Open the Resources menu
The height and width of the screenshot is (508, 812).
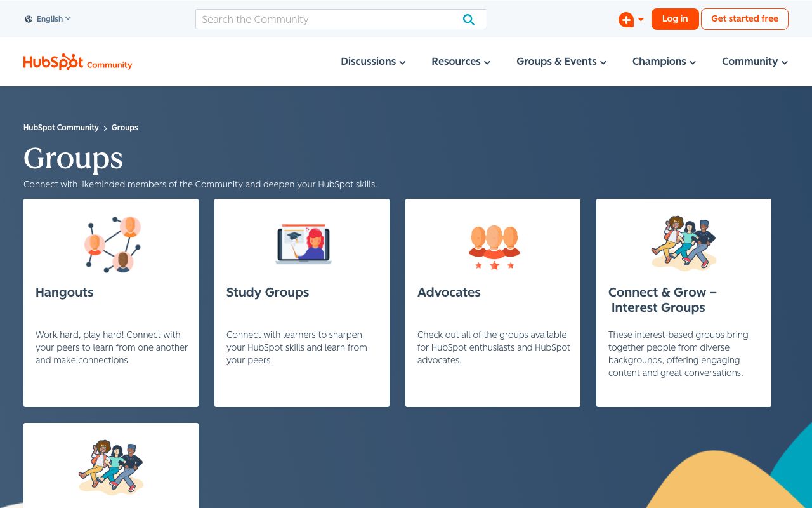click(461, 62)
